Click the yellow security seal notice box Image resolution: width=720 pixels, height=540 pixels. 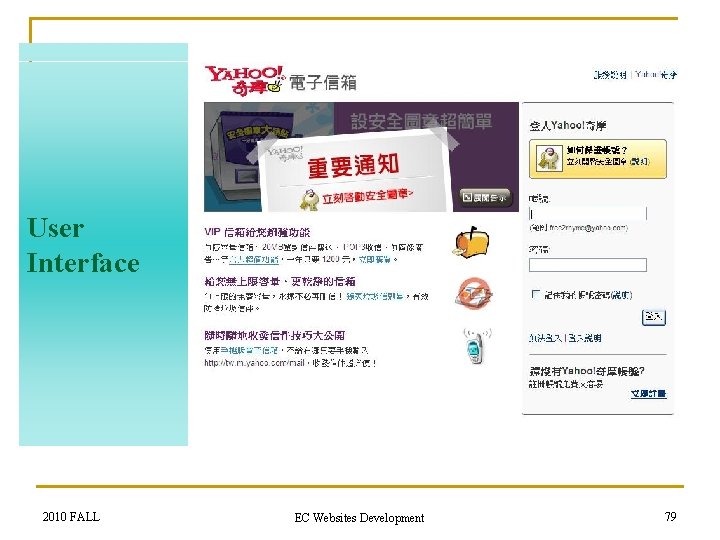pyautogui.click(x=597, y=159)
